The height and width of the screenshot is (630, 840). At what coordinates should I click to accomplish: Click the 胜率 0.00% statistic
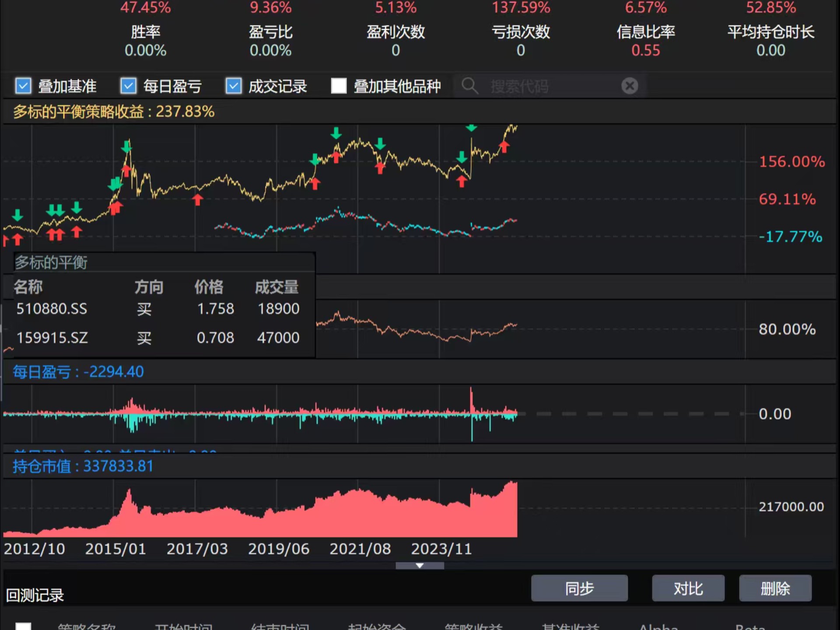pyautogui.click(x=146, y=41)
